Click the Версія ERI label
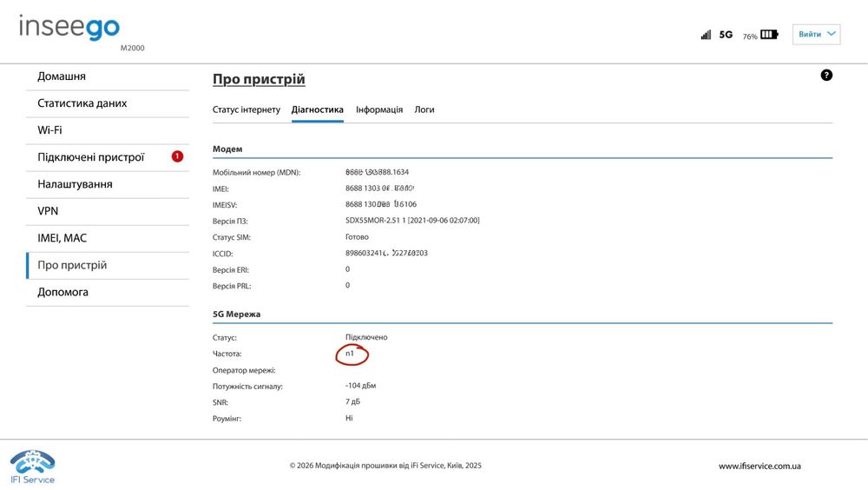The image size is (868, 490). click(x=231, y=270)
